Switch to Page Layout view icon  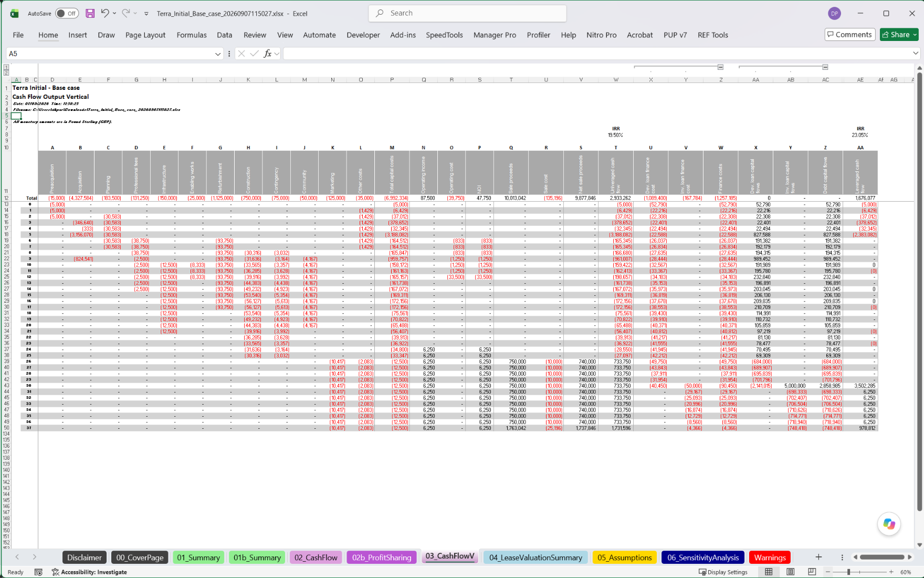click(x=791, y=572)
